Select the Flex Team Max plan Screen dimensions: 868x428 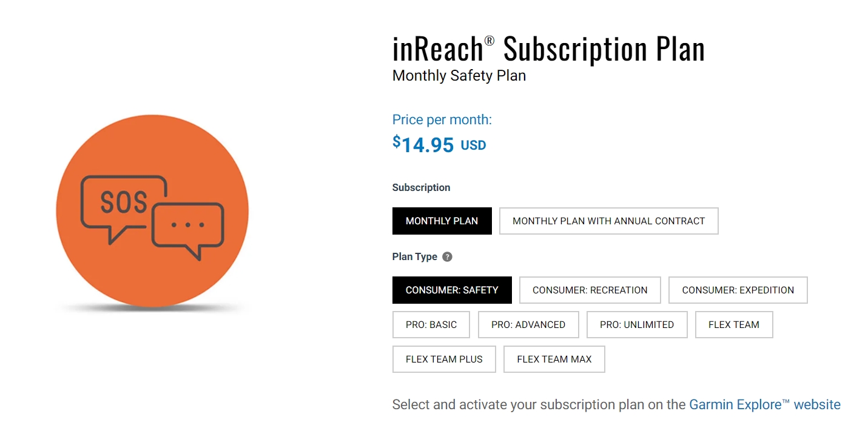554,359
